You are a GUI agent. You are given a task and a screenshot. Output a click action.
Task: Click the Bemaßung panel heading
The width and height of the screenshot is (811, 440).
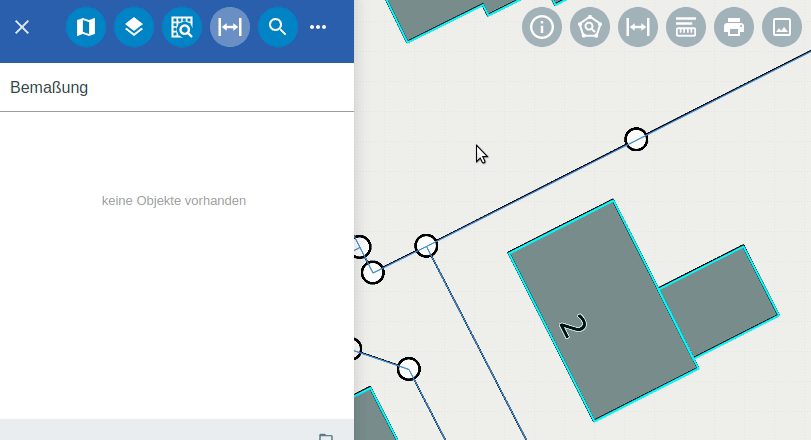(x=49, y=87)
